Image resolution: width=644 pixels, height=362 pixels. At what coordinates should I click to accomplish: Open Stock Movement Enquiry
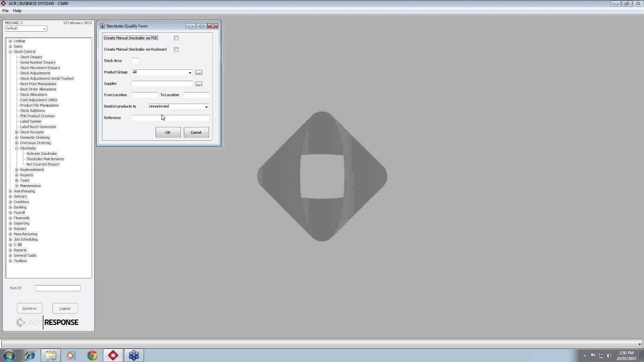[x=40, y=68]
